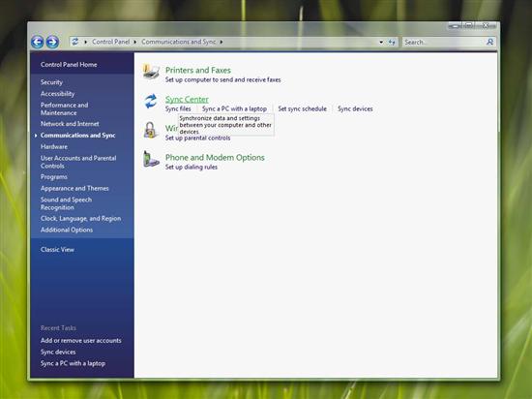
Task: Click Sync a PC with a laptop link under Sync Center
Action: tap(234, 108)
